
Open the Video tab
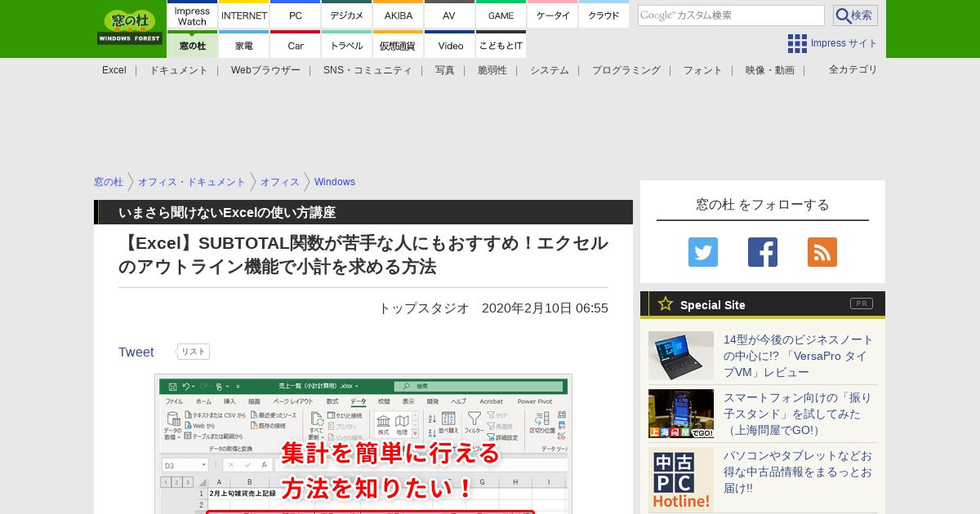(x=449, y=45)
